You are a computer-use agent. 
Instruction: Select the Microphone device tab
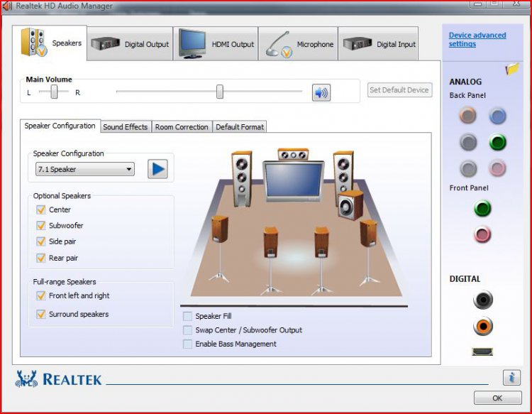click(x=298, y=44)
